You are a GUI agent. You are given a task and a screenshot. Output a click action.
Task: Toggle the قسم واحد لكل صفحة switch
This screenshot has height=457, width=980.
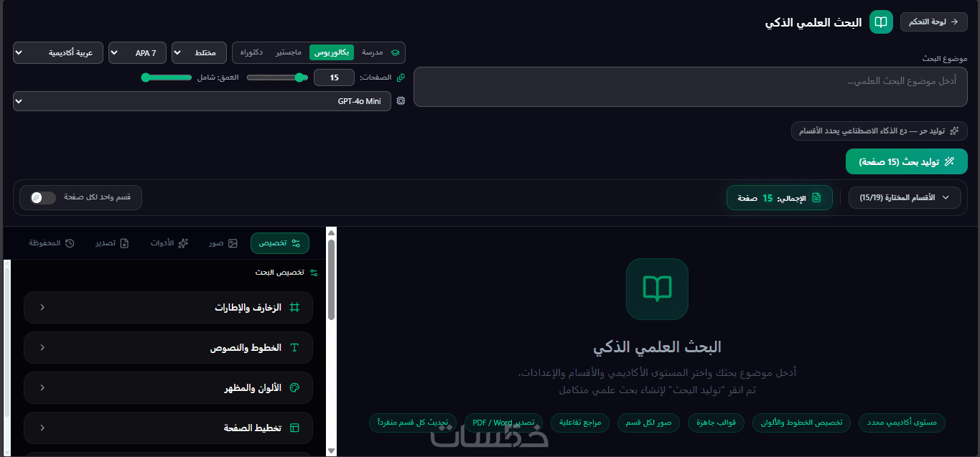45,197
